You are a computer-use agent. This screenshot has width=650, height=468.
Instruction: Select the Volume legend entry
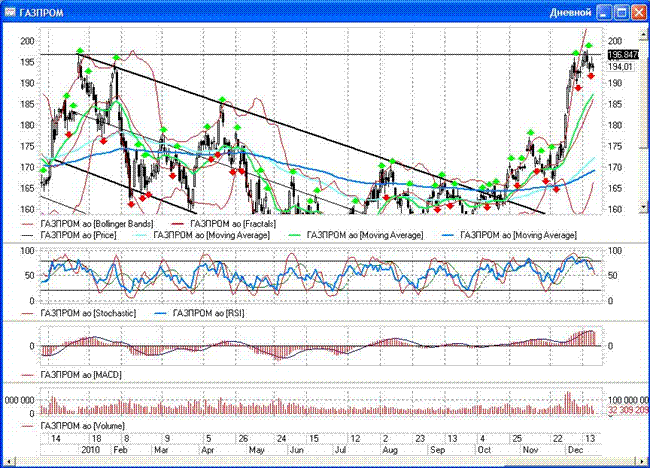73,426
